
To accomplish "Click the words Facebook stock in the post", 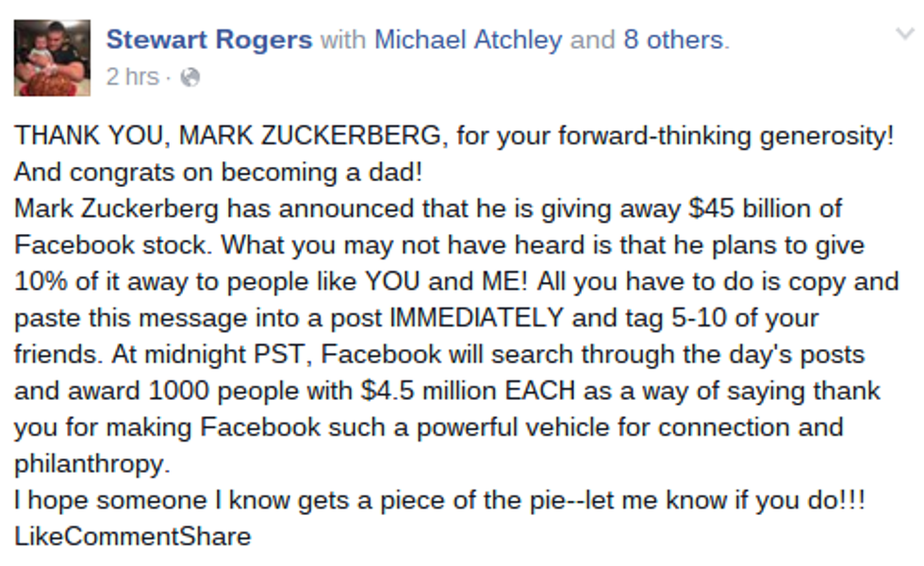I will click(113, 244).
